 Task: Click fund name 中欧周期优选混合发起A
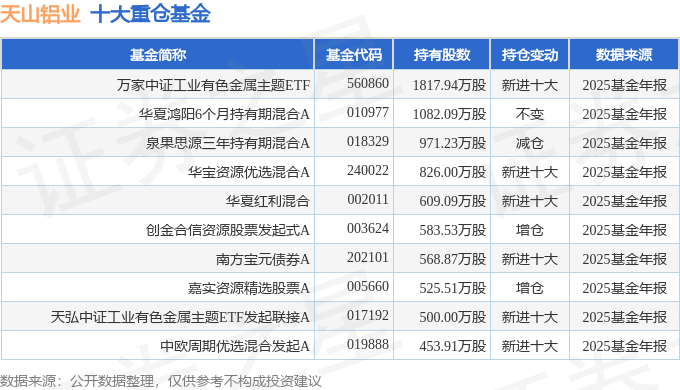(235, 346)
